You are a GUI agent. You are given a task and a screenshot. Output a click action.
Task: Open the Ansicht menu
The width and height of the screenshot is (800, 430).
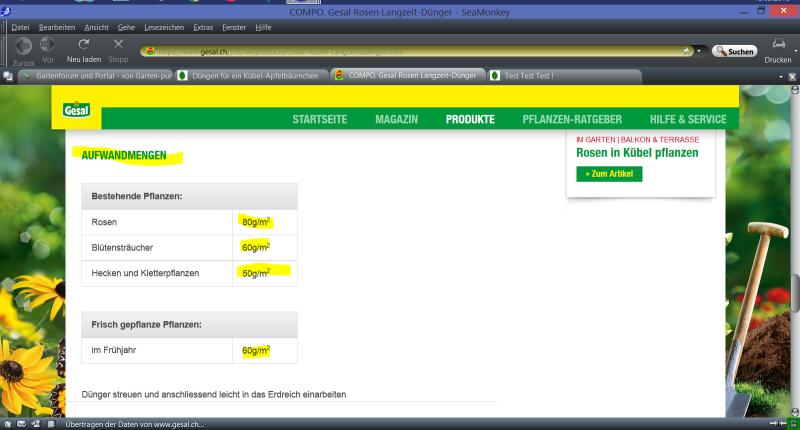96,28
